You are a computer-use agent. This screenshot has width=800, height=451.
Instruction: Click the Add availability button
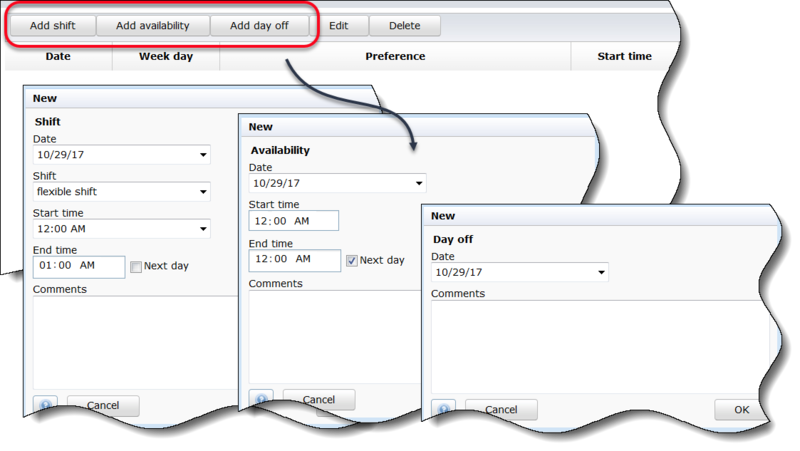point(153,26)
